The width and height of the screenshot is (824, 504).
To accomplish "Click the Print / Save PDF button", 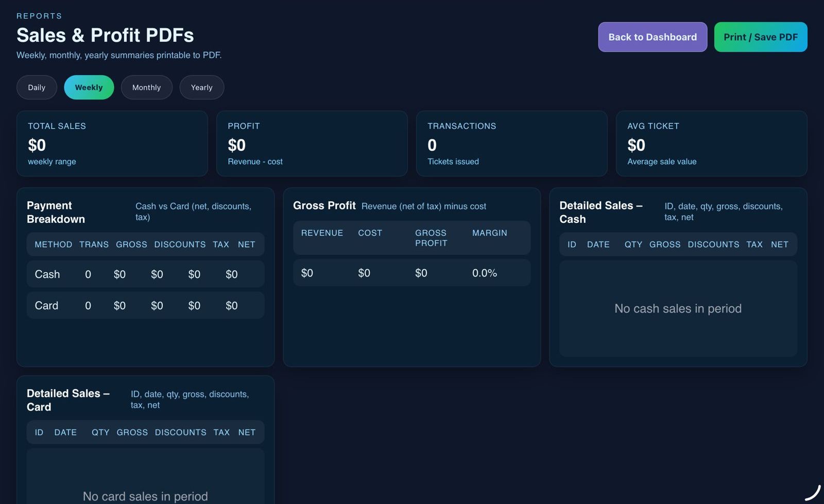I will [x=761, y=37].
